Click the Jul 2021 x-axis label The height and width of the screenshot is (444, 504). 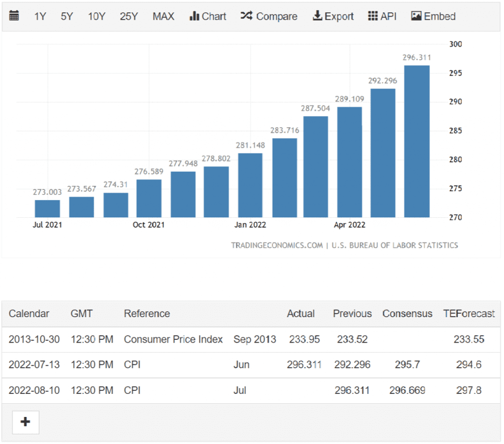47,225
